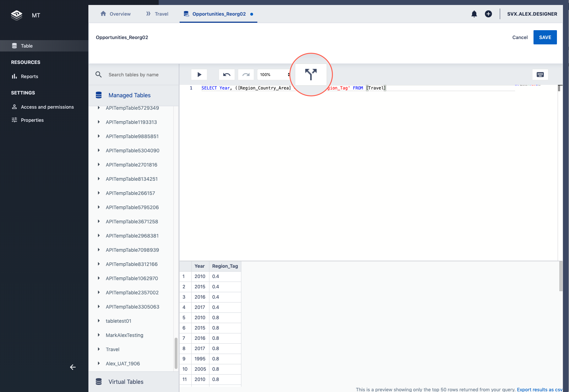This screenshot has width=569, height=392.
Task: Click the undo arrow in editor toolbar
Action: tap(226, 75)
